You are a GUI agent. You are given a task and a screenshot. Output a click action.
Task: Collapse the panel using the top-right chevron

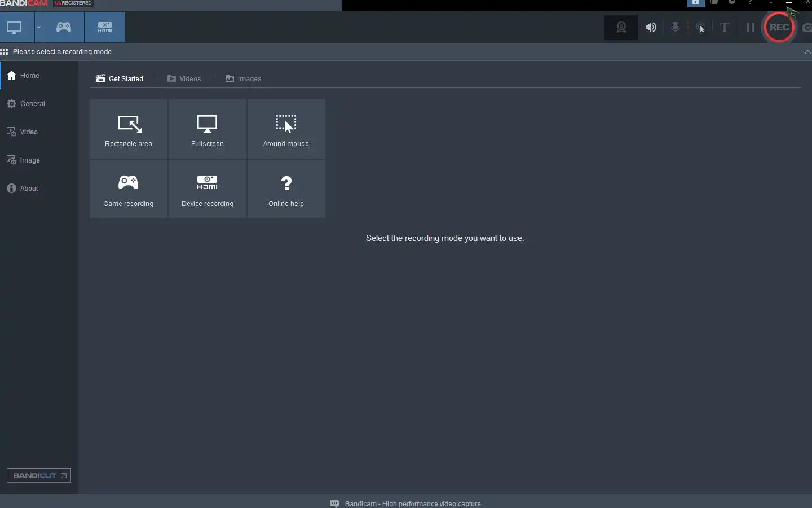[807, 52]
